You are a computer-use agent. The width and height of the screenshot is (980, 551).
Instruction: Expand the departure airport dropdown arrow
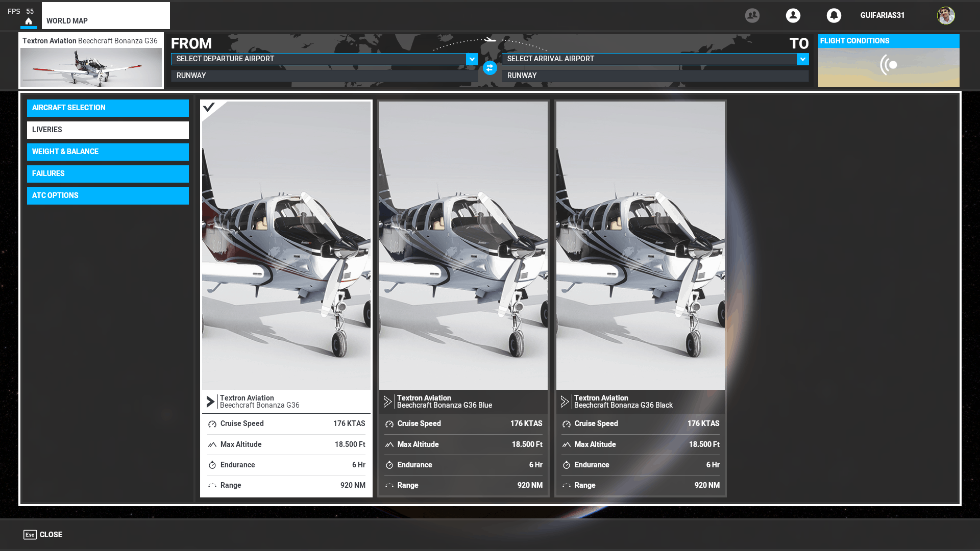(x=472, y=59)
